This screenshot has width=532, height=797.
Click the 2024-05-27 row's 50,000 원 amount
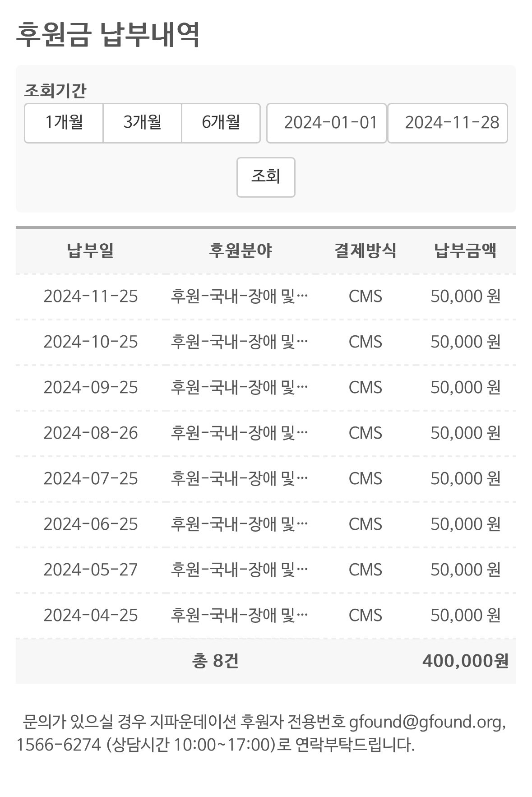point(465,570)
